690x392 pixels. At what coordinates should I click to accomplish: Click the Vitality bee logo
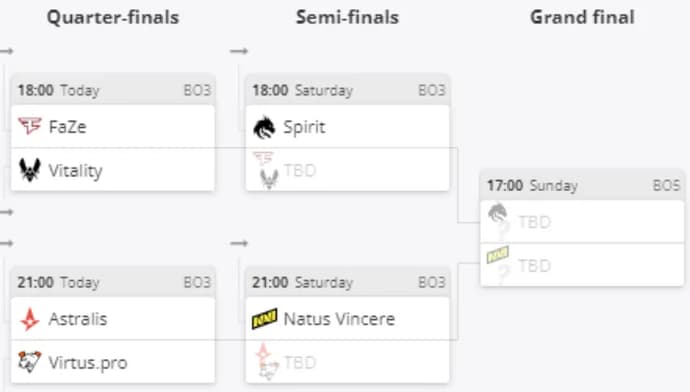point(29,170)
